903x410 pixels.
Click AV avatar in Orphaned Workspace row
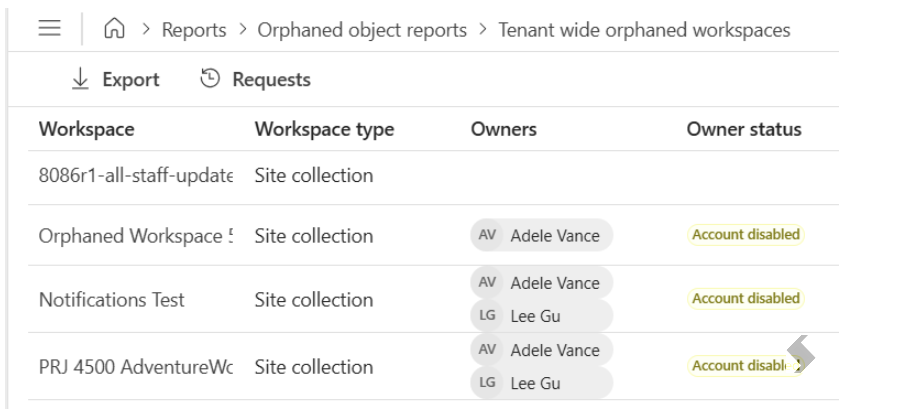[487, 235]
